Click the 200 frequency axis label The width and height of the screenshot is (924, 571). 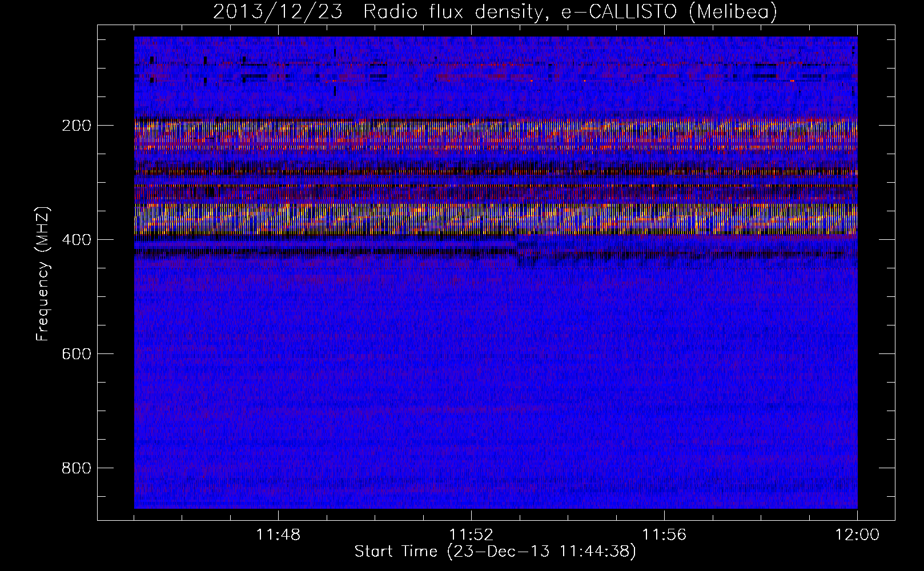coord(76,126)
